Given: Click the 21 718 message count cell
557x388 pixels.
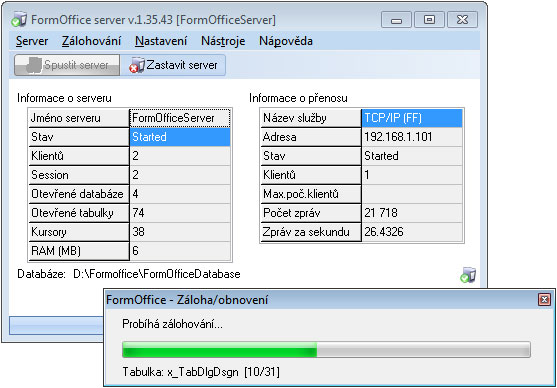Looking at the screenshot, I should [412, 213].
